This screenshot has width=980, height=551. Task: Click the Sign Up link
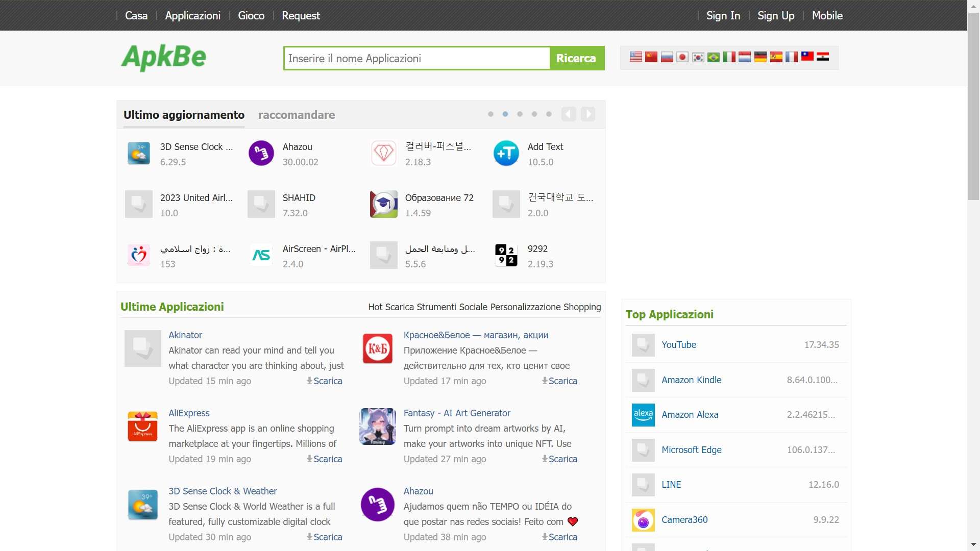tap(776, 15)
